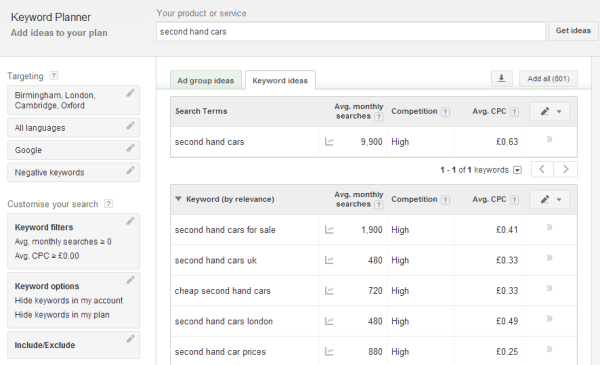Select keyword 'cheap second hand cars'
Viewport: 600px width, 365px height.
coord(222,291)
